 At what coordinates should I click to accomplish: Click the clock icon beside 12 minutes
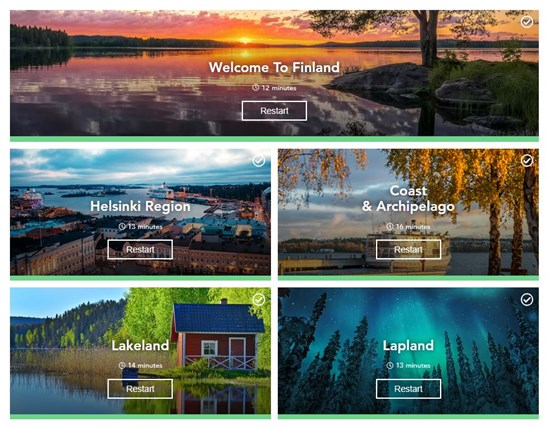255,88
